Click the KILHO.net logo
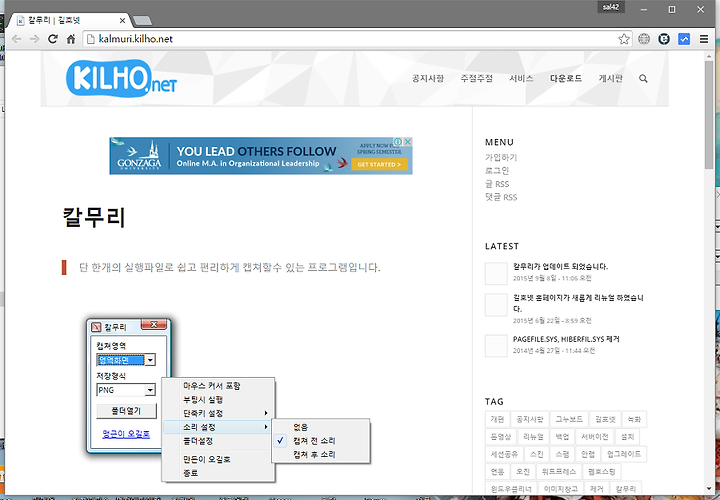The height and width of the screenshot is (500, 720). click(121, 79)
